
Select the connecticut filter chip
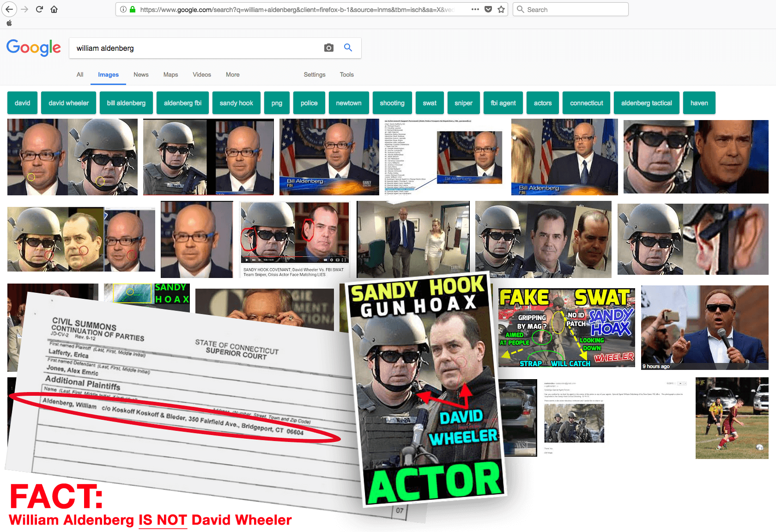tap(587, 103)
